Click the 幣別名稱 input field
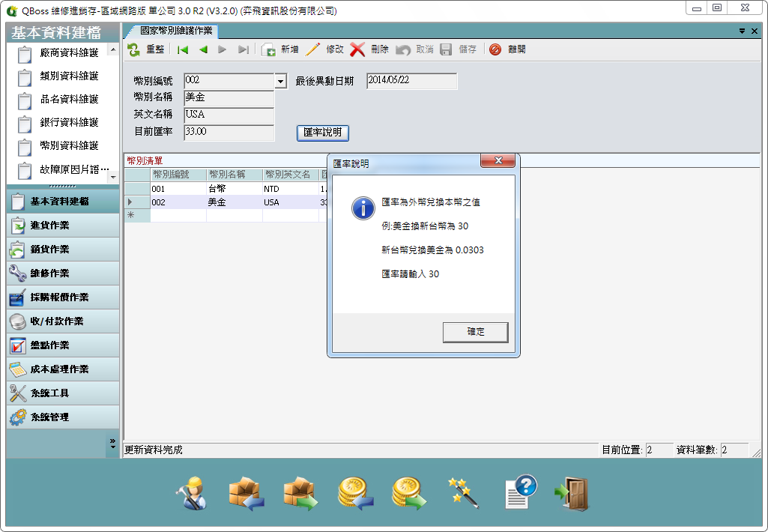The height and width of the screenshot is (532, 768). click(x=229, y=98)
